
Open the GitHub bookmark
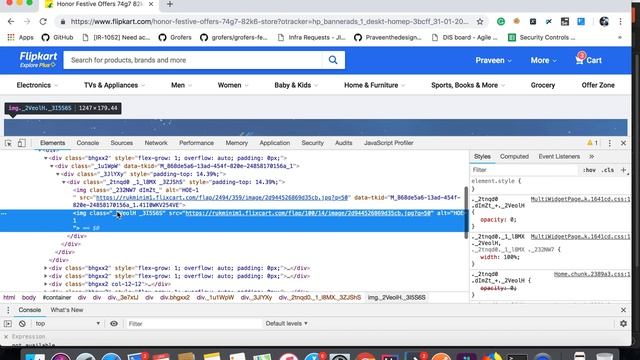tap(58, 38)
